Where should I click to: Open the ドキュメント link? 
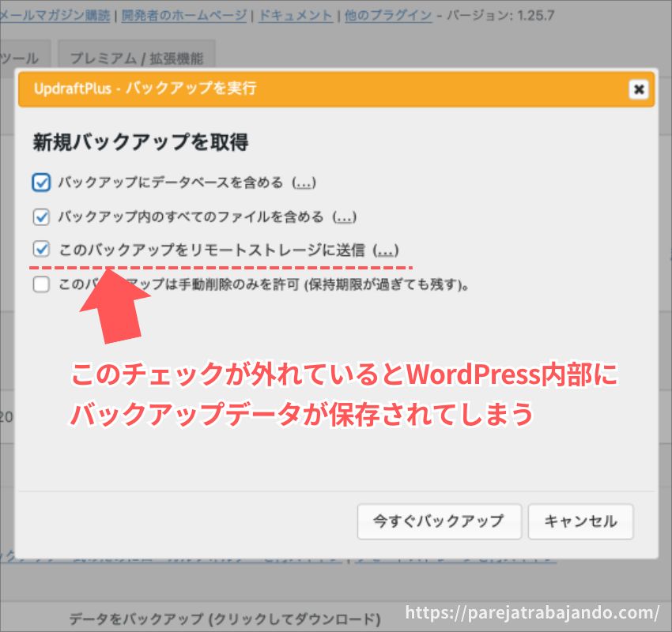(296, 15)
